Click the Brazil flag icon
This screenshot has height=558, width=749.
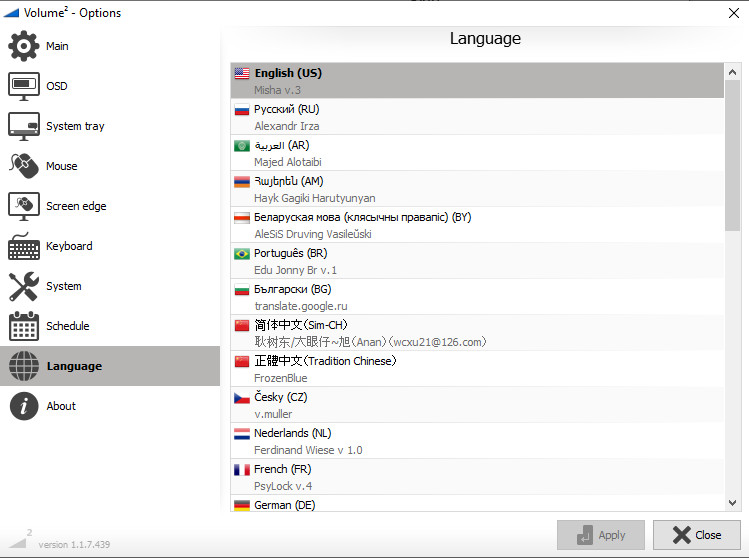coord(241,254)
